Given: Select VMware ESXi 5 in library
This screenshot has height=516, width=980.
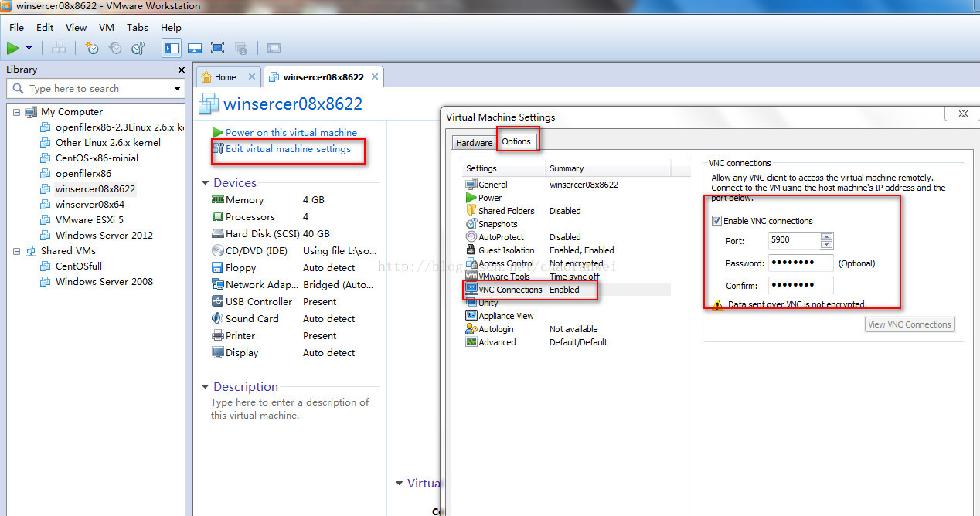Looking at the screenshot, I should [x=89, y=220].
